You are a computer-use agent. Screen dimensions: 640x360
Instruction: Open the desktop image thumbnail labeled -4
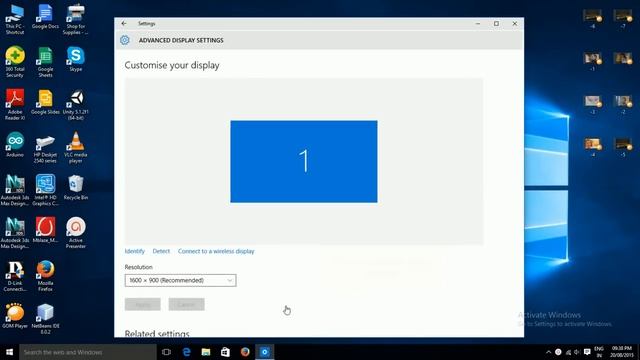click(593, 147)
